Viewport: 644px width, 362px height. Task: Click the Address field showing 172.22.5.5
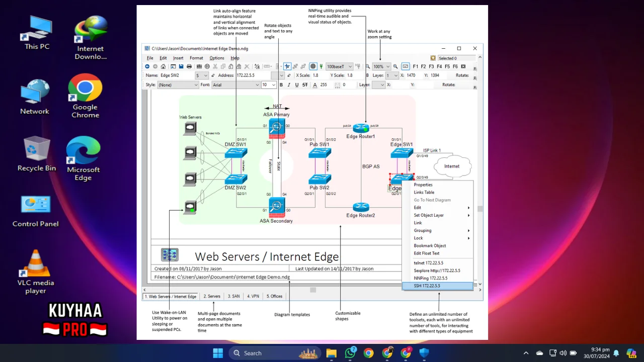pyautogui.click(x=253, y=75)
